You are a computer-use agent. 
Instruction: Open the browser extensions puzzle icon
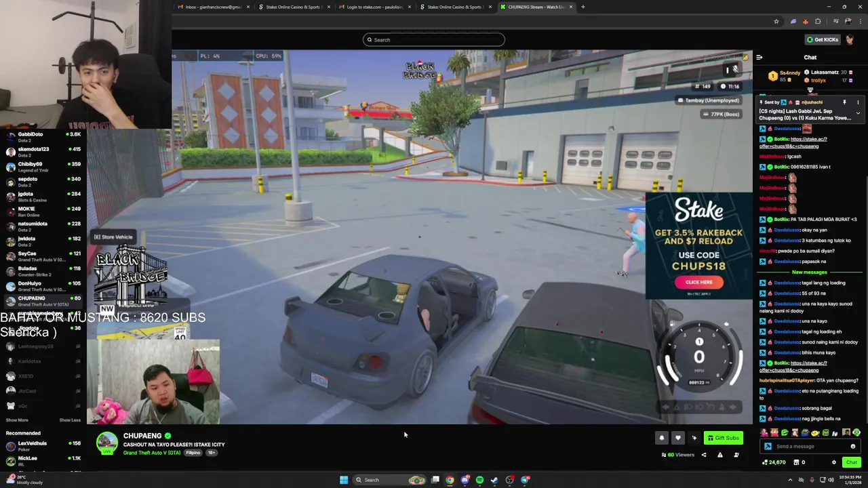click(x=818, y=22)
